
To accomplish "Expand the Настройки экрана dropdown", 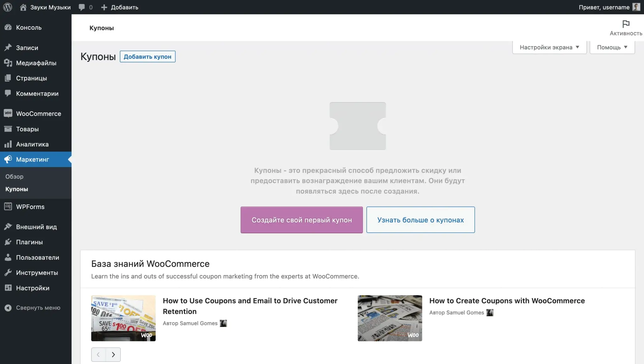I will (x=550, y=47).
